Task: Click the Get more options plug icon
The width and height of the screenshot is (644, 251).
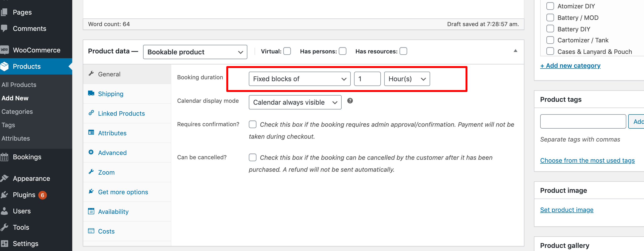Action: (x=91, y=191)
